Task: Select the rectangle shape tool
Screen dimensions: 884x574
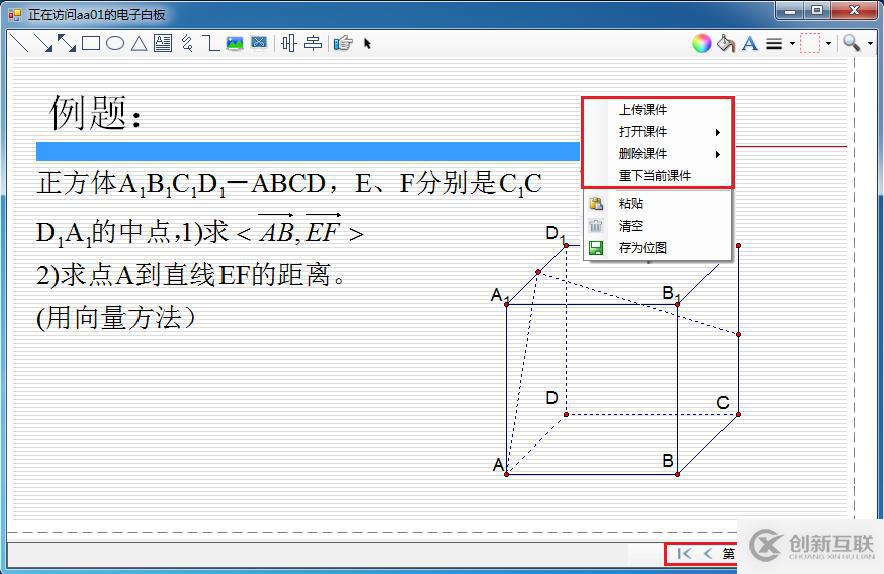Action: coord(91,43)
